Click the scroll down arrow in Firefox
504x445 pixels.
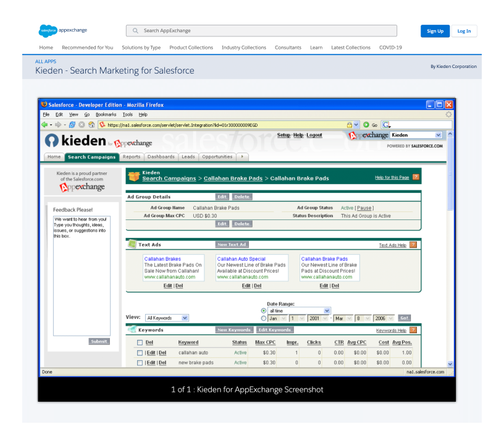coord(450,364)
